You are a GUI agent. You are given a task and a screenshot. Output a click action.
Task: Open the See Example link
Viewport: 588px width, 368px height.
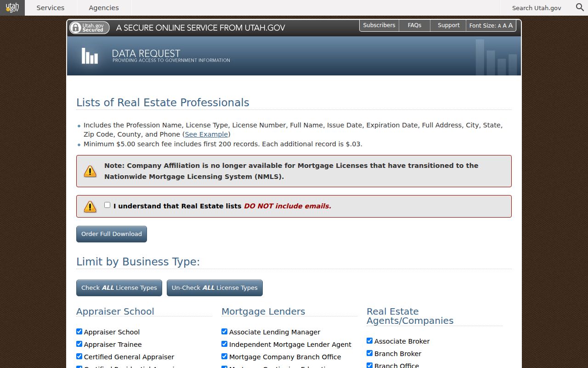point(206,134)
